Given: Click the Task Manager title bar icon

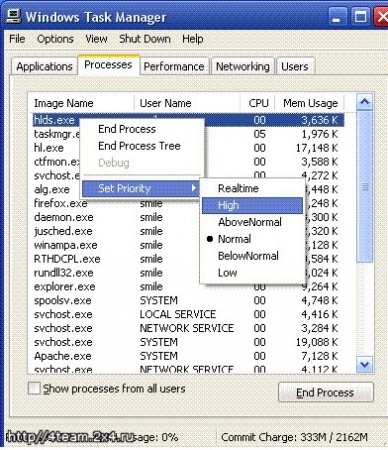Looking at the screenshot, I should [x=14, y=16].
